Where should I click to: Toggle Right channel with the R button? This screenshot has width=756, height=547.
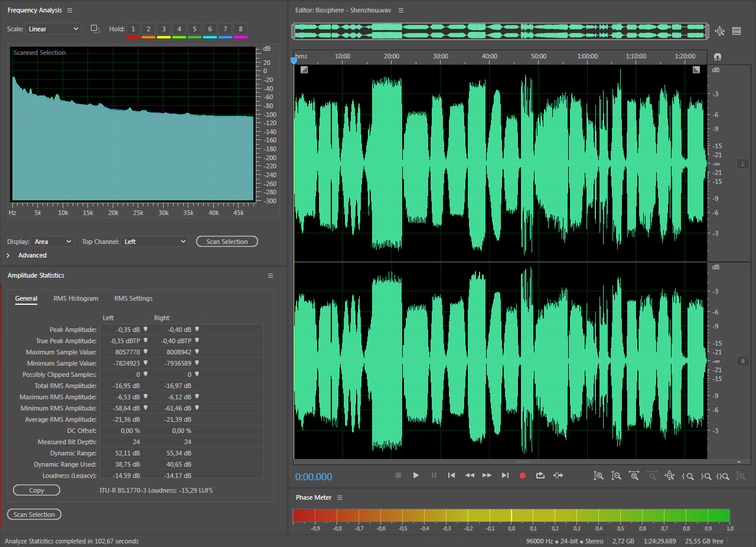743,361
